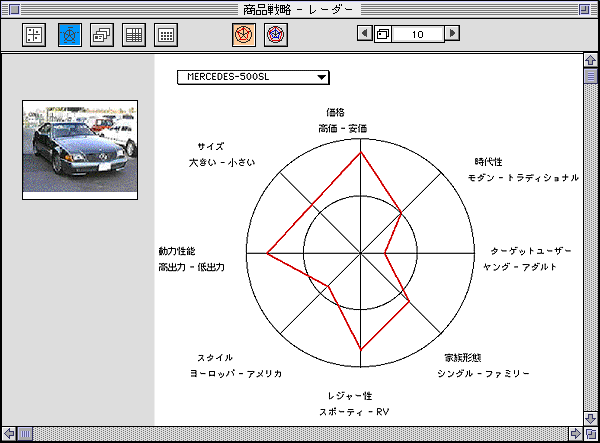Click the シングル - ファミリー caption
Image resolution: width=600 pixels, height=443 pixels.
[x=484, y=374]
